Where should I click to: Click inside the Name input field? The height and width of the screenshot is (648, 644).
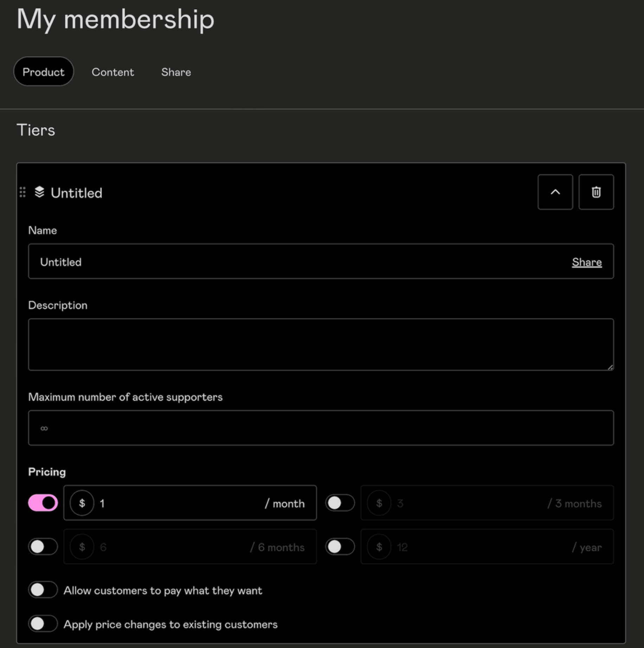click(246, 262)
